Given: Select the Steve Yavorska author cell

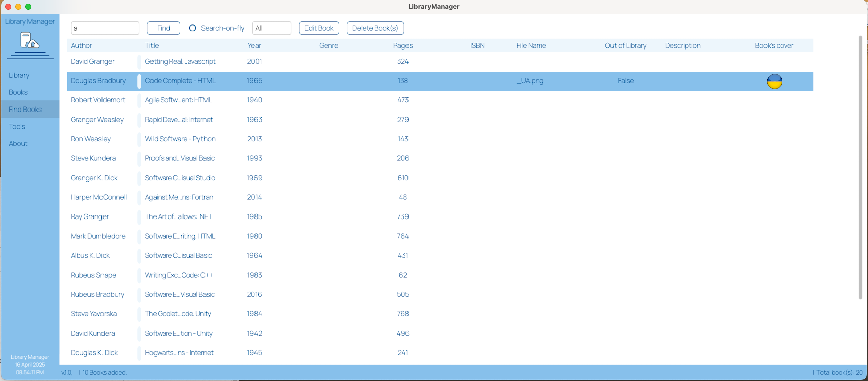Looking at the screenshot, I should (93, 314).
